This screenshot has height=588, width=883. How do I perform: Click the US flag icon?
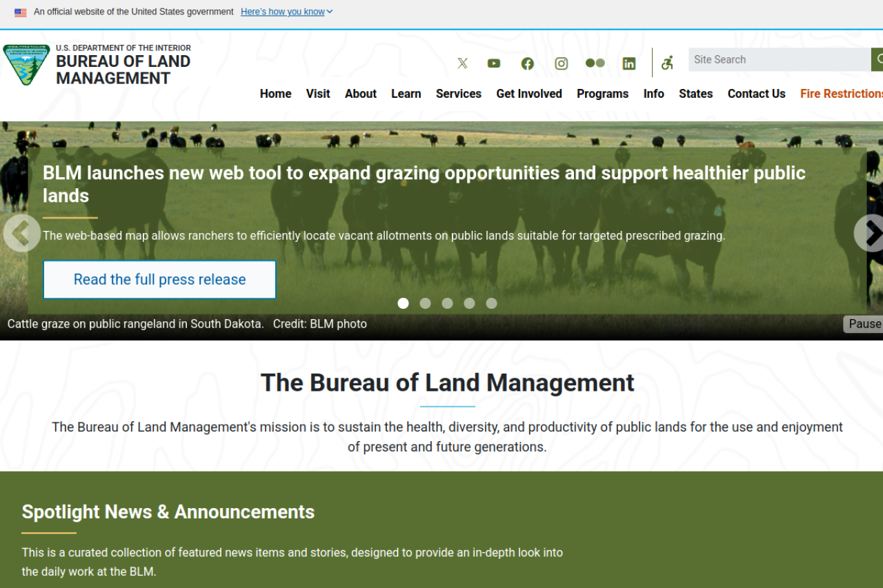pos(21,12)
